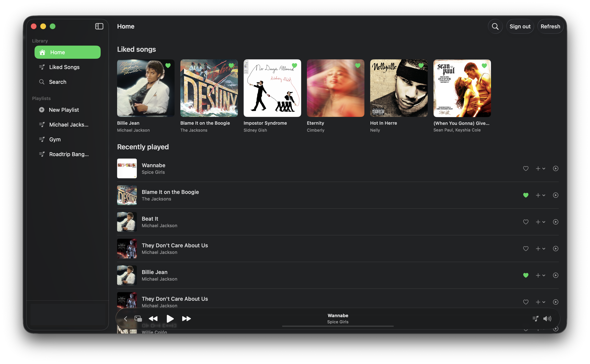Click the playback progress bar under Wannabe

coord(338,326)
